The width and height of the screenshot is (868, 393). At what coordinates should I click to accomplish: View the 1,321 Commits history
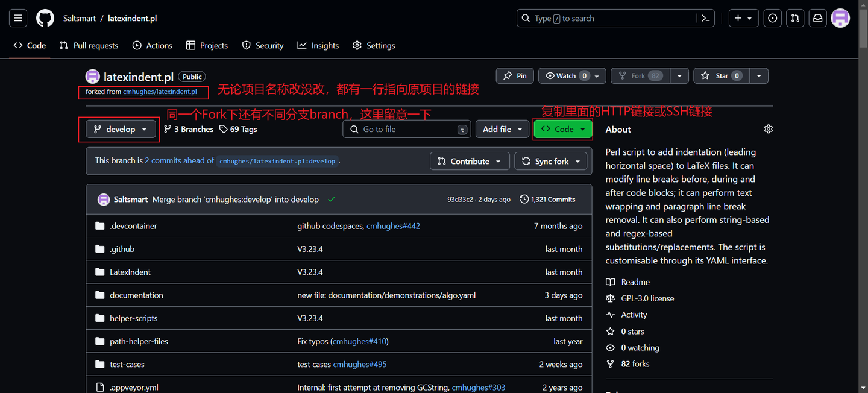547,199
